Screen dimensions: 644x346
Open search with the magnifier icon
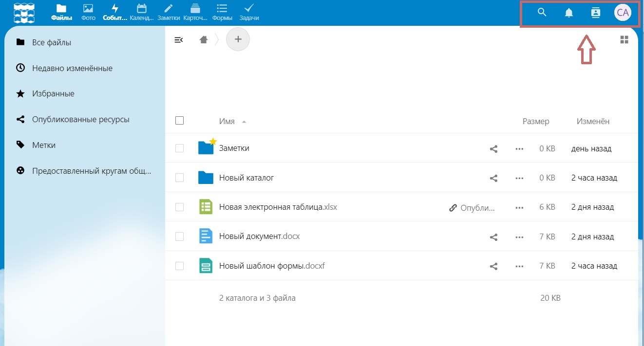click(542, 13)
